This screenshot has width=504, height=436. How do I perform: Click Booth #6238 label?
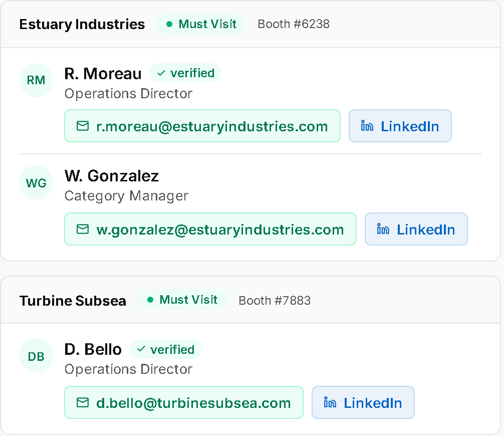(294, 24)
